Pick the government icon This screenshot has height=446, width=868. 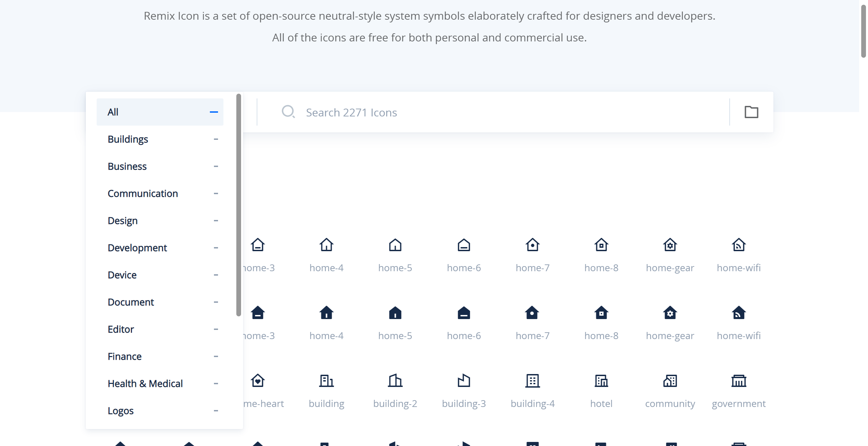[x=738, y=380]
